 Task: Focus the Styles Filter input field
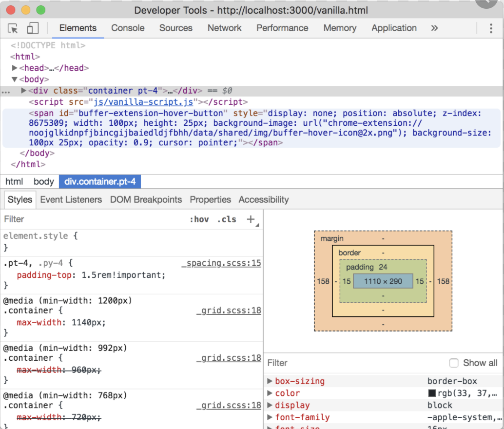(93, 219)
